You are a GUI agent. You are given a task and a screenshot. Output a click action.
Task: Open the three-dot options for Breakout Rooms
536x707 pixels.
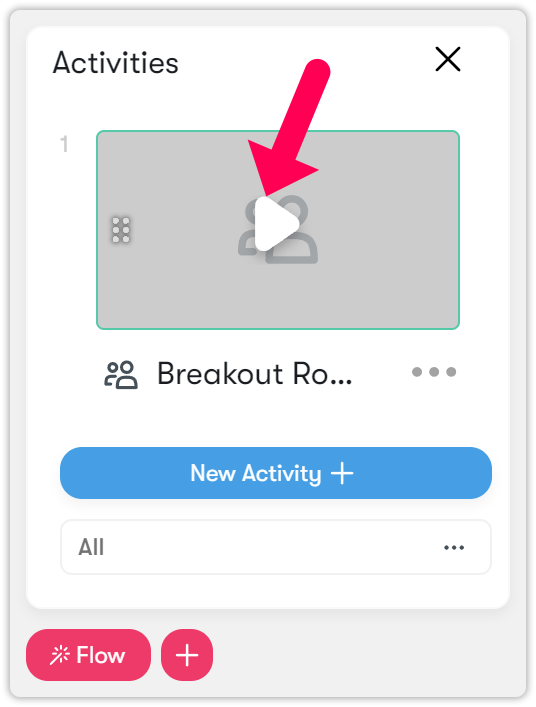(434, 372)
